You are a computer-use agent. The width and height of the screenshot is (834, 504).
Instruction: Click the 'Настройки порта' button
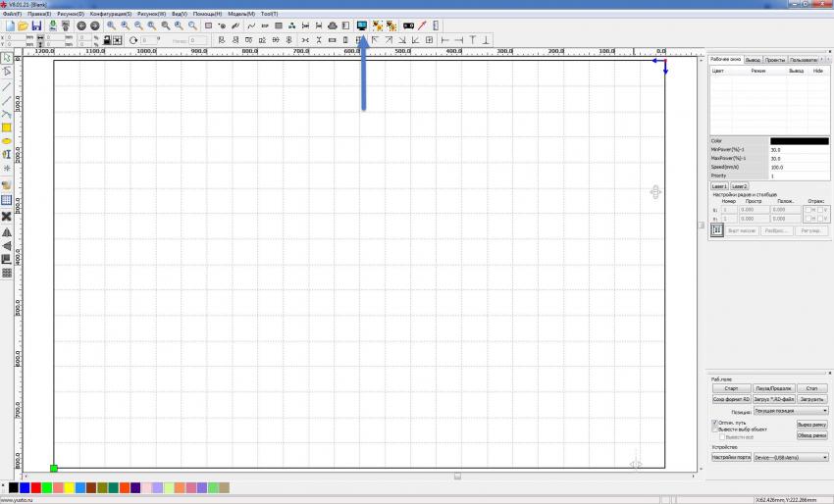(730, 458)
